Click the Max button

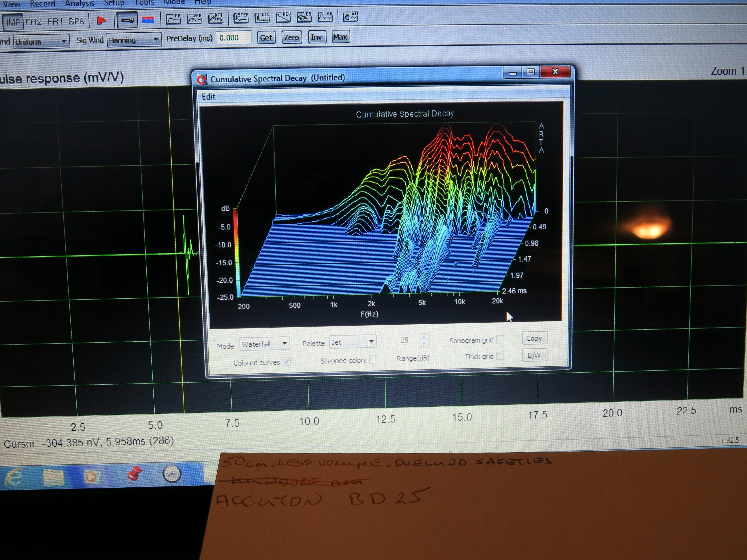pos(340,36)
